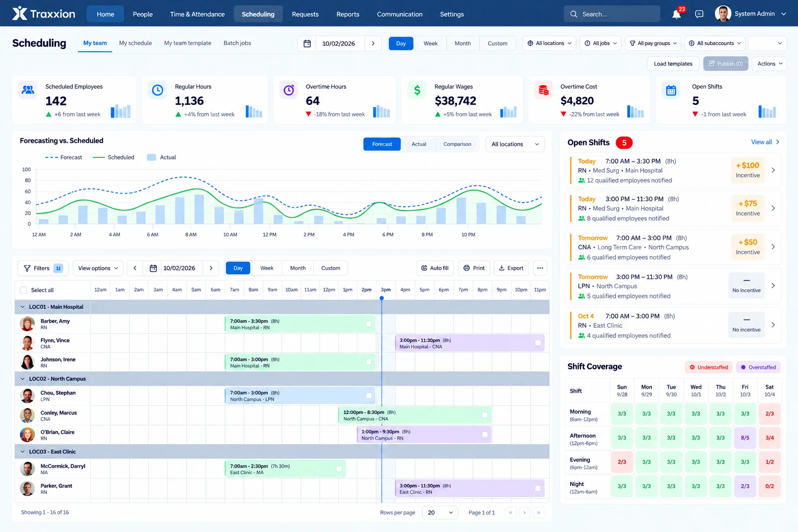Click the Regular Wages dollar icon
This screenshot has height=532, width=798.
point(417,90)
